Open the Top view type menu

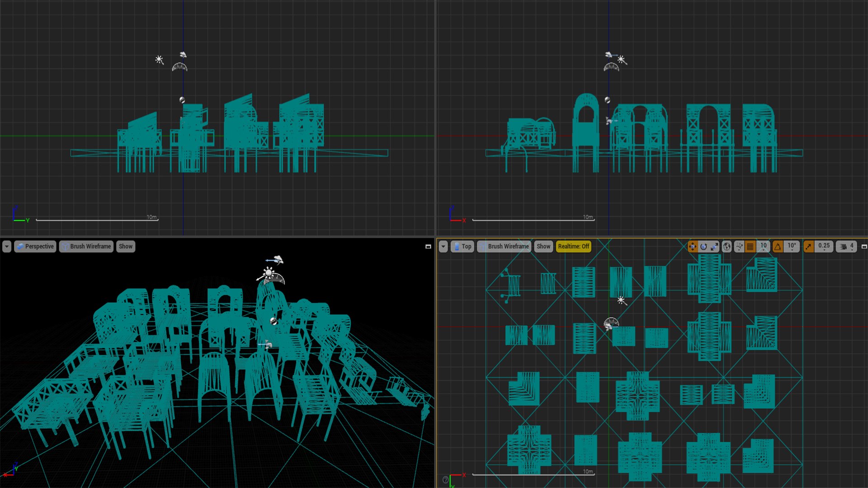pos(462,246)
